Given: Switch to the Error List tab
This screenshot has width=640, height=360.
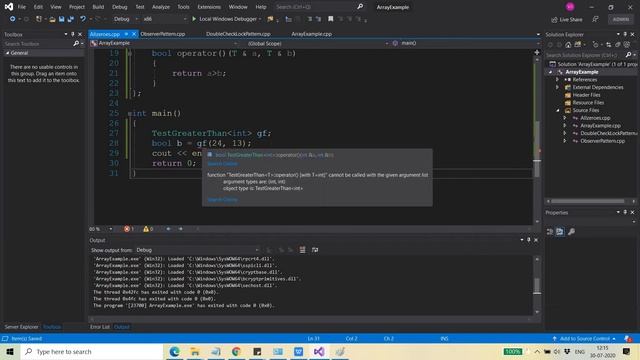Looking at the screenshot, I should point(100,327).
